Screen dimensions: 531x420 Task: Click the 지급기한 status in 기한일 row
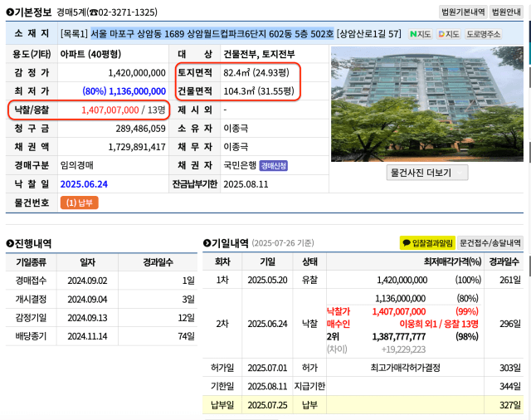click(309, 386)
